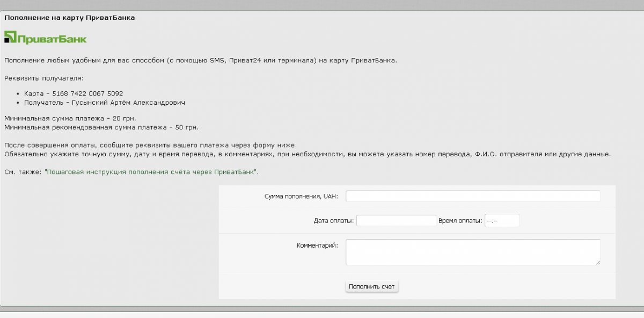This screenshot has width=644, height=318.
Task: Click the line Пополнение любым удобным для вас способом
Action: [x=201, y=60]
